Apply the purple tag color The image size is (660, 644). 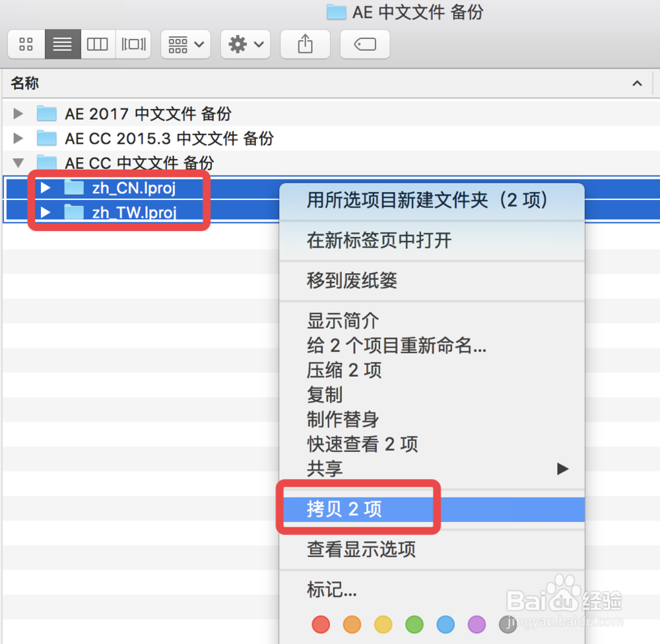pos(477,625)
